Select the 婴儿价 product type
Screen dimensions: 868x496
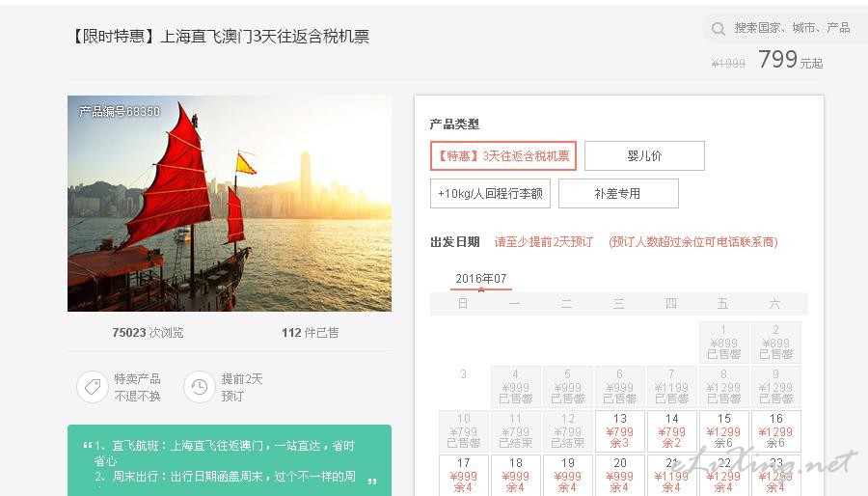pyautogui.click(x=644, y=156)
